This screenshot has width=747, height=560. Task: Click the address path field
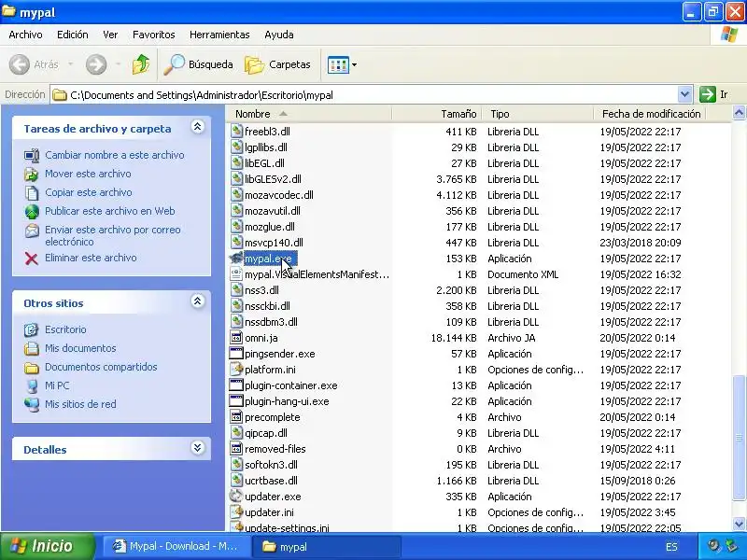tap(364, 95)
